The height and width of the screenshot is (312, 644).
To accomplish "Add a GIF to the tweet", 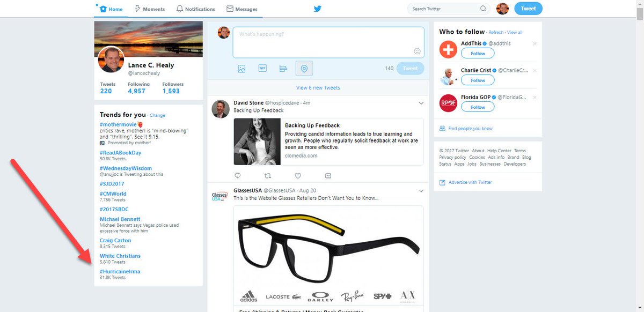I will [x=262, y=69].
